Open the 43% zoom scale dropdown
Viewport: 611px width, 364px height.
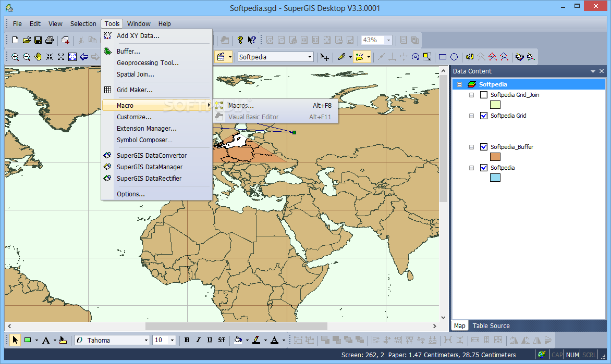point(388,40)
